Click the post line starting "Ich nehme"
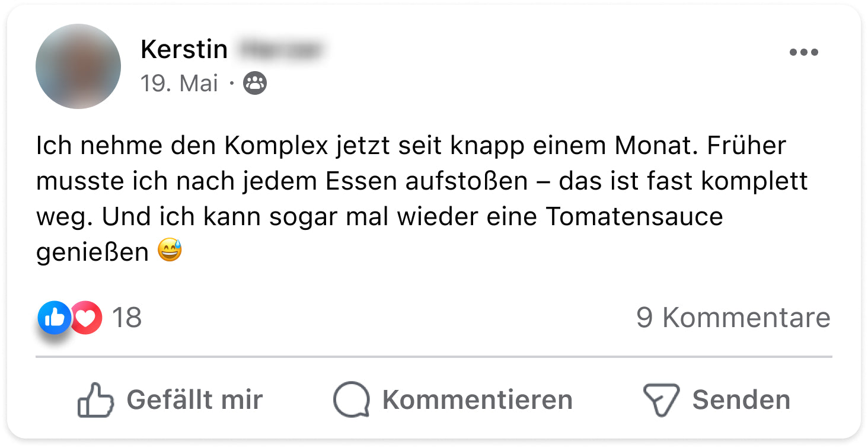 point(410,146)
